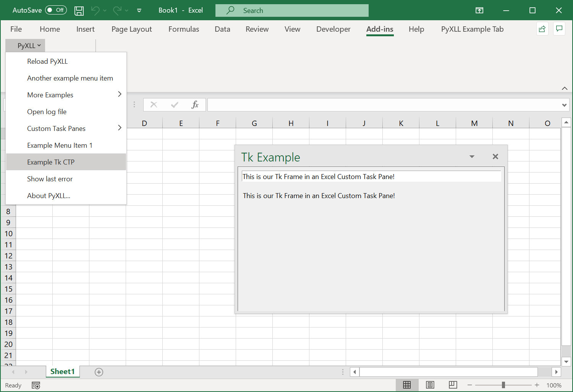Screen dimensions: 573x392
Task: Click the Enter formula checkmark icon
Action: click(175, 105)
